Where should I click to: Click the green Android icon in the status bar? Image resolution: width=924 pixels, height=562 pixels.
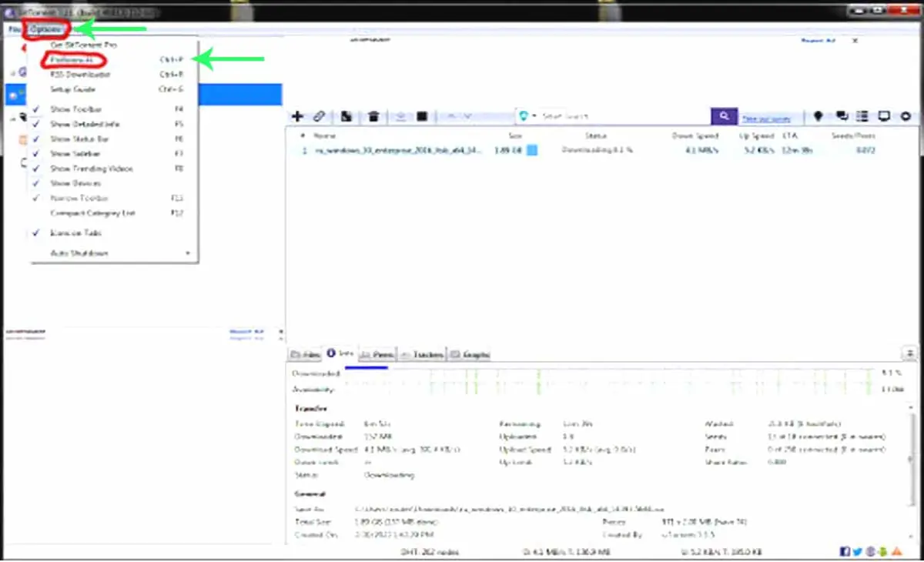pos(882,551)
